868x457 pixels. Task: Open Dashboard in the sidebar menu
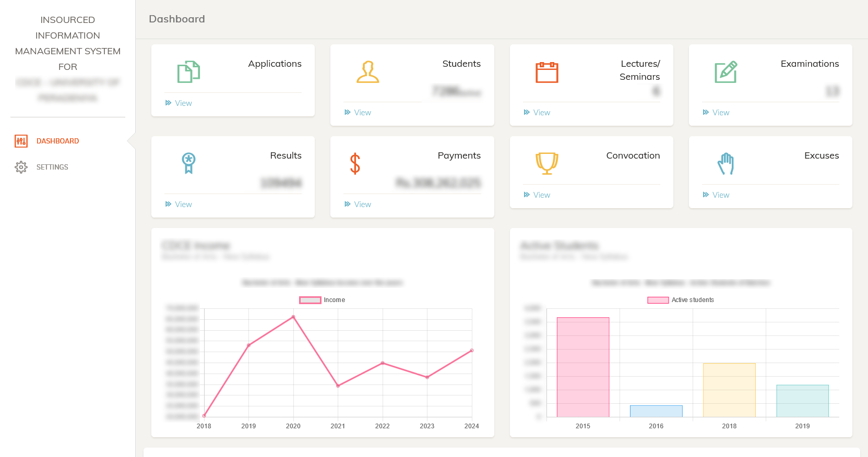(57, 141)
